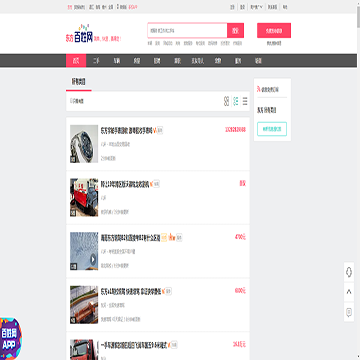This screenshot has height=360, width=360.
Task: Expand the user dropdown with chevron in top bar
Action: 256,7
